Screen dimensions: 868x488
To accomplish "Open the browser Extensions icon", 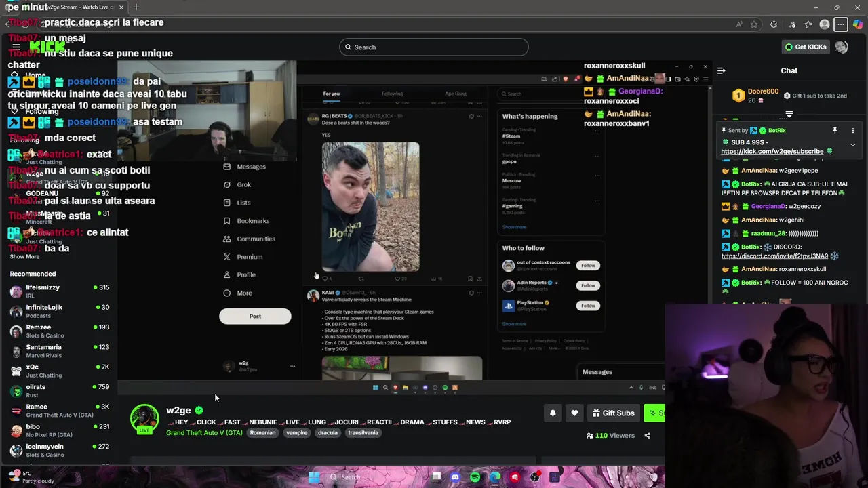I will 774,24.
